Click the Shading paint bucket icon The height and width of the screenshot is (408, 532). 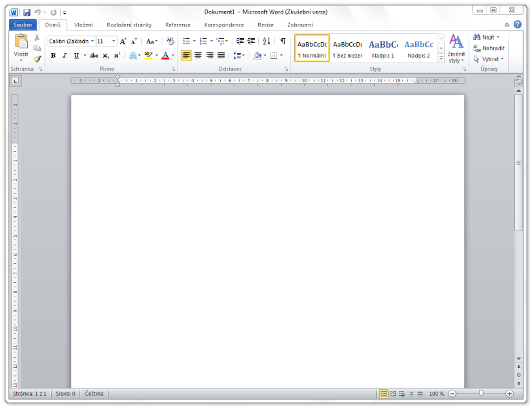[x=258, y=55]
